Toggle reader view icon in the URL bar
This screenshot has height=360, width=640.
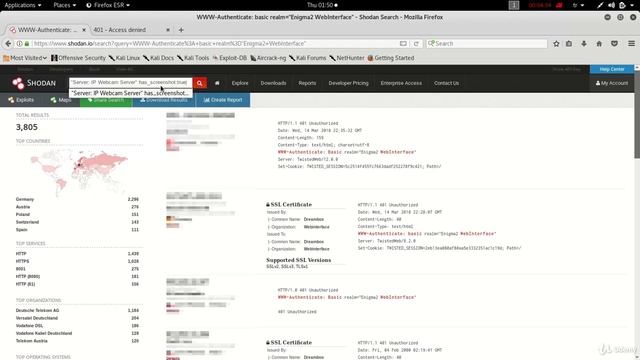click(x=403, y=44)
